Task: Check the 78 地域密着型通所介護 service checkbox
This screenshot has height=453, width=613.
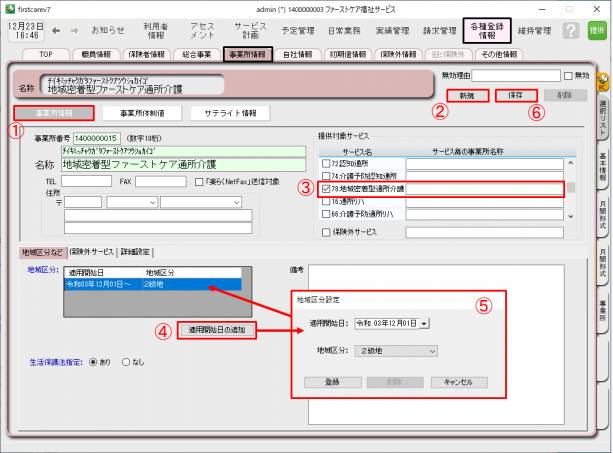Action: 325,187
